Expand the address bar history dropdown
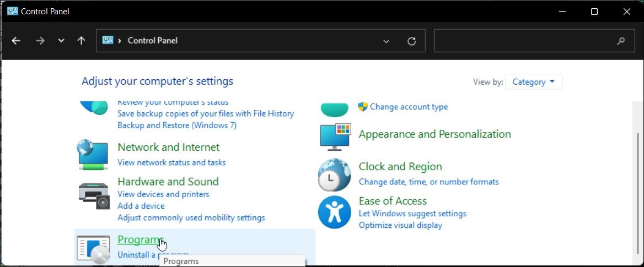Viewport: 644px width, 267px height. tap(387, 41)
